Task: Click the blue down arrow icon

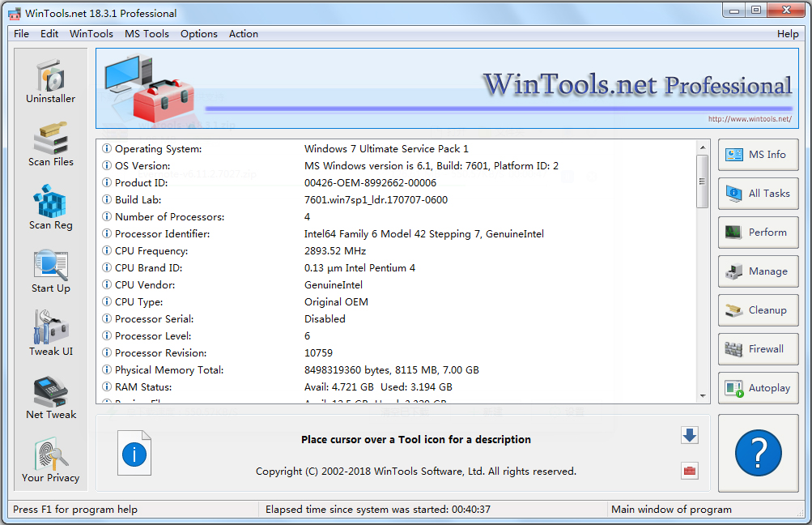Action: [690, 435]
